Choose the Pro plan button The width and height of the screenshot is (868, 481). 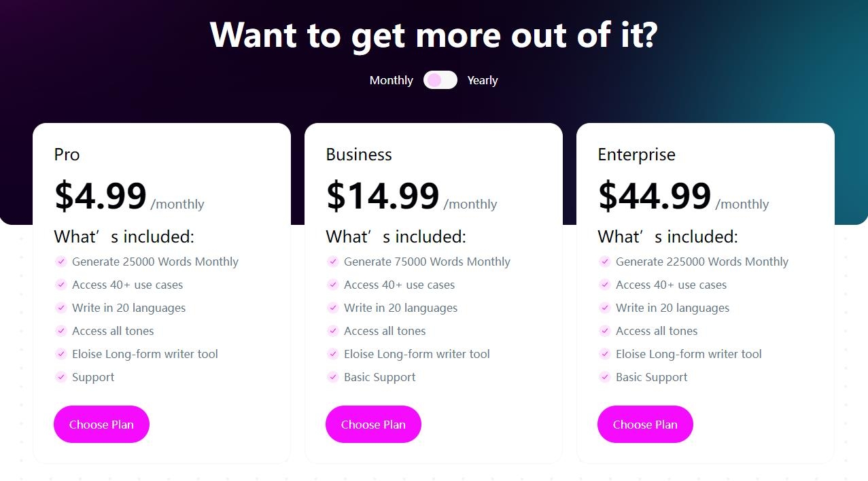101,425
